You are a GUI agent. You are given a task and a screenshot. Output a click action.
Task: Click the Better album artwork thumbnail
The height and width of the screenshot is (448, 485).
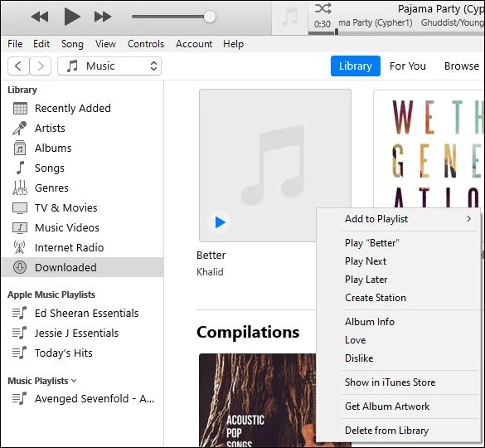click(275, 165)
